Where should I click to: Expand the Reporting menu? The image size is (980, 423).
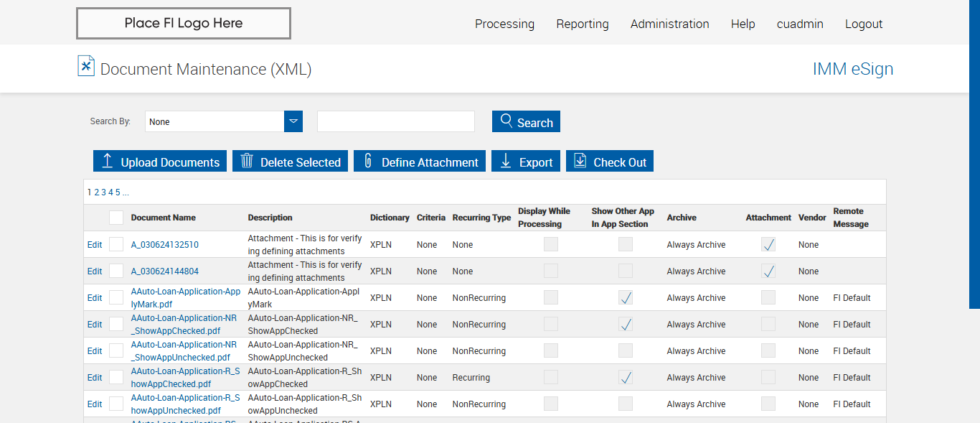coord(582,24)
